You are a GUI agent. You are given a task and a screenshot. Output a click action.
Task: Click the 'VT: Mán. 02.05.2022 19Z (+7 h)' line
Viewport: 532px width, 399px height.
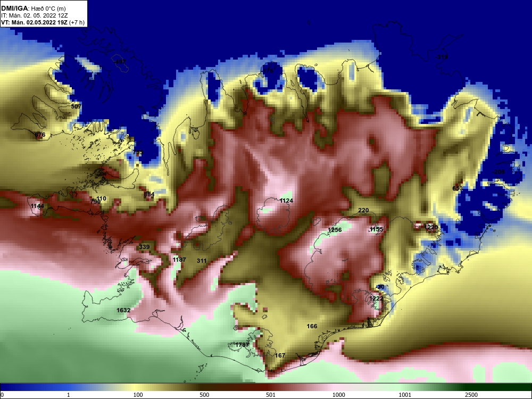43,22
